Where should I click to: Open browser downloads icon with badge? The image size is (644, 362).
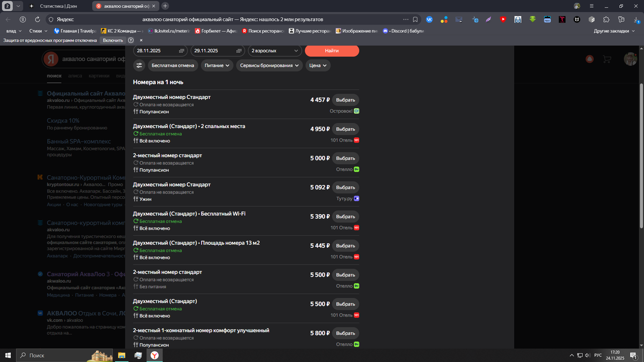click(x=636, y=19)
